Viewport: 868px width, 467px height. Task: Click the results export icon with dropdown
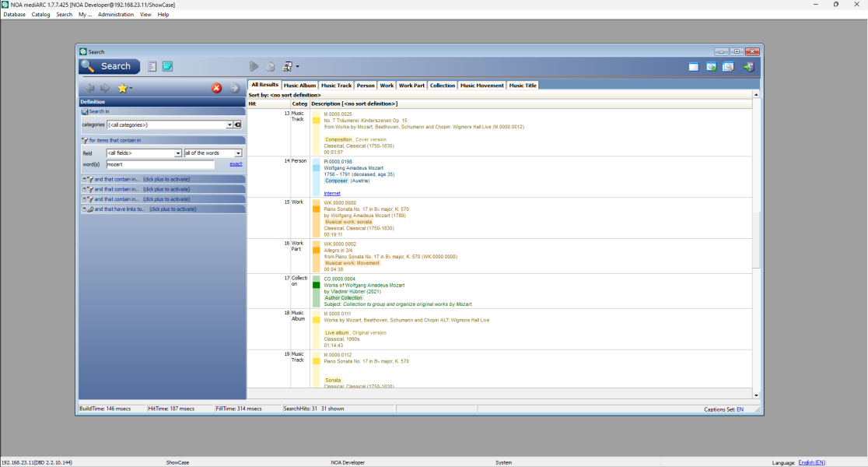287,66
